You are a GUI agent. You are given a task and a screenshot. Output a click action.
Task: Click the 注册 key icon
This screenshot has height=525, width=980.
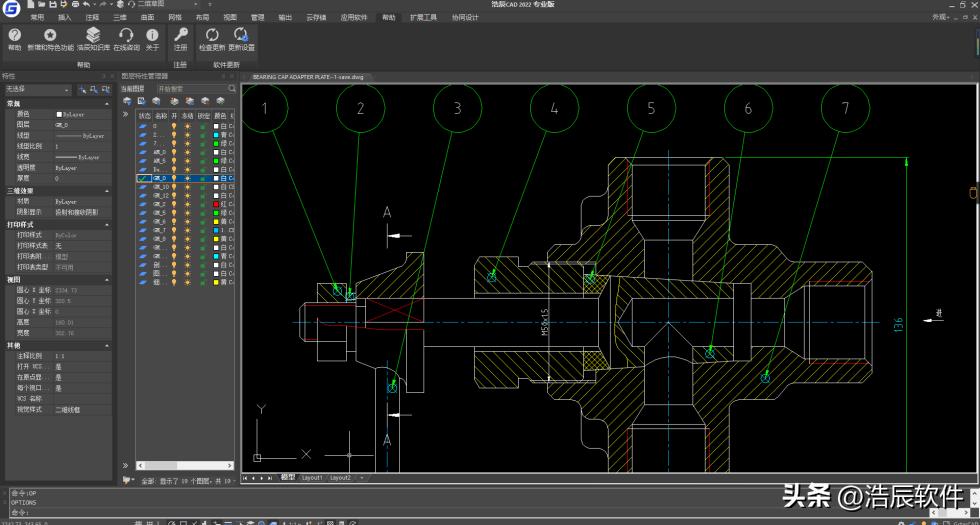coord(180,36)
